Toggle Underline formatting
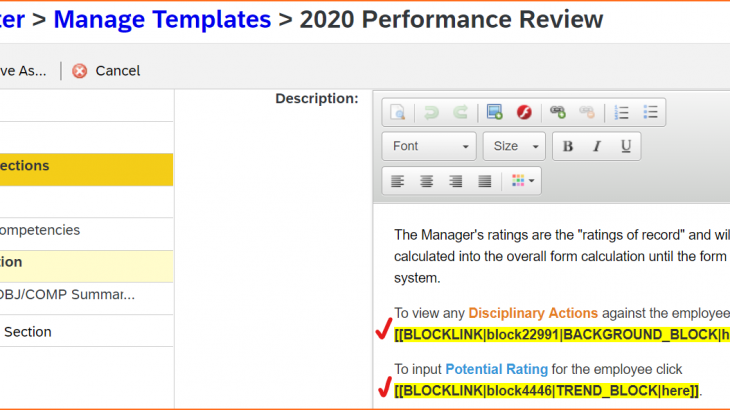The image size is (730, 410). pos(626,146)
